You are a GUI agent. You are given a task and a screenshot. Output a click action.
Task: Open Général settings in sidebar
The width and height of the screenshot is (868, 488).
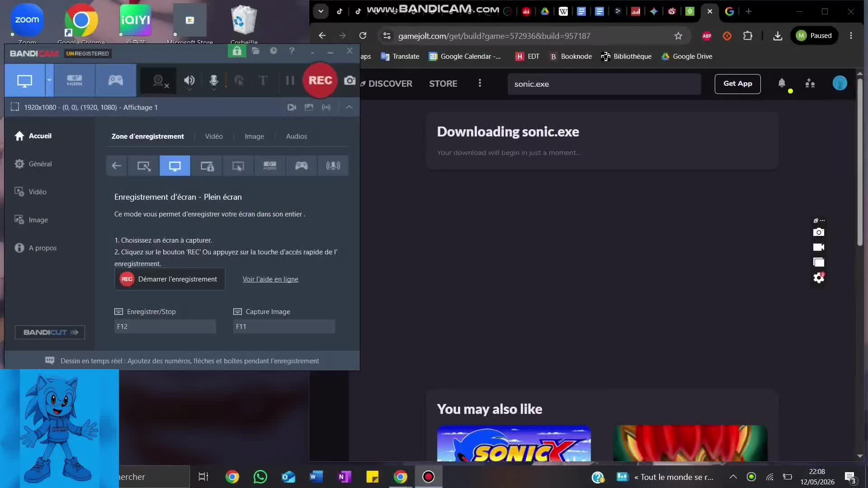click(33, 164)
